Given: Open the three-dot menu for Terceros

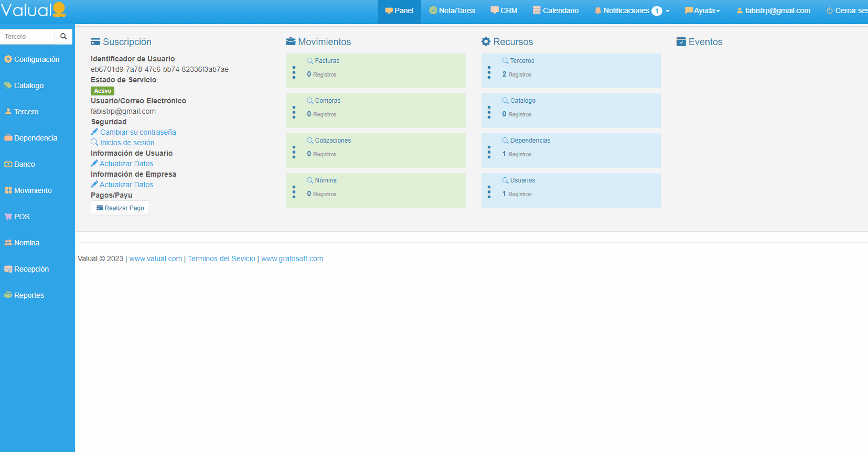Looking at the screenshot, I should (489, 72).
